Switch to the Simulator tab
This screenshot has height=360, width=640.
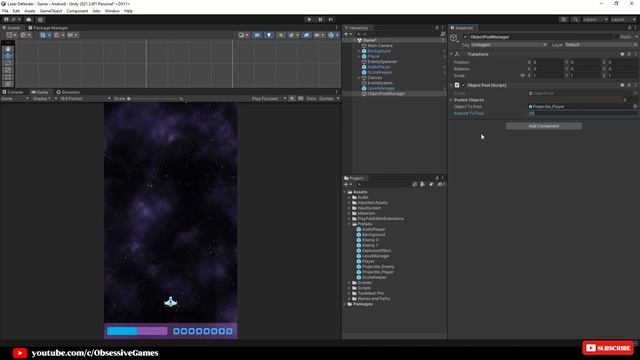click(x=68, y=92)
